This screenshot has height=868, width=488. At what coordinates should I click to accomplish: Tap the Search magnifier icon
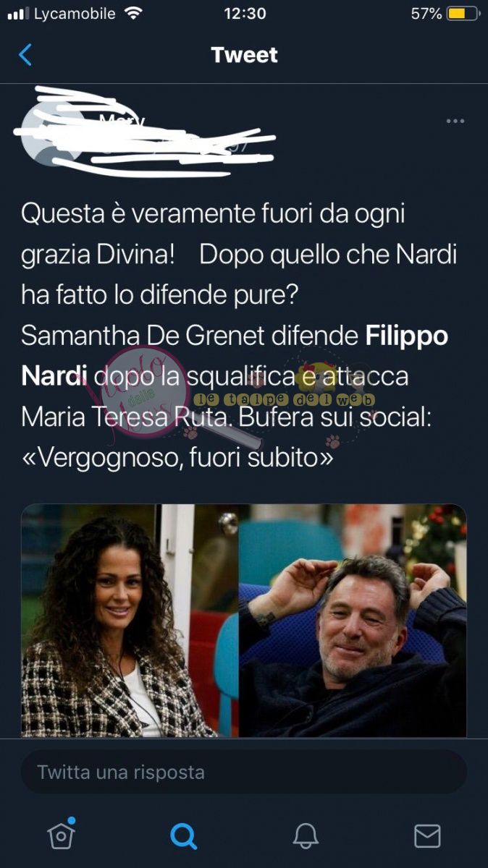point(183,836)
